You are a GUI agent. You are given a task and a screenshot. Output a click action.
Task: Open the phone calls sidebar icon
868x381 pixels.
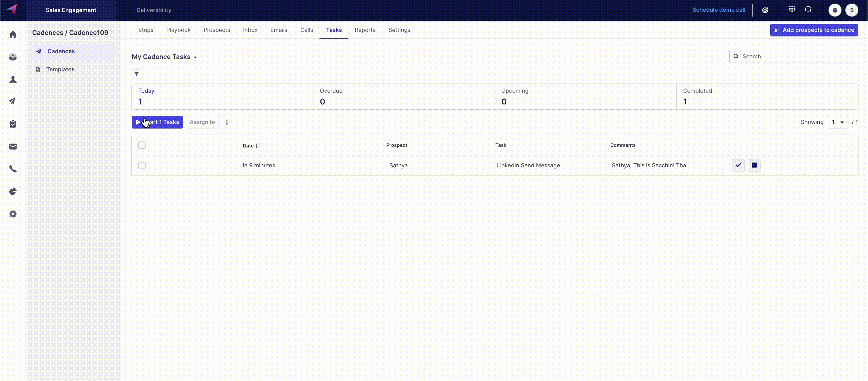click(13, 169)
